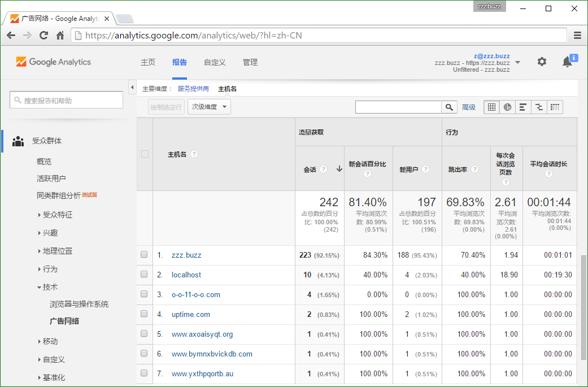Click help icon next to 跳出率
Screen dimensions: 588x387
coord(475,169)
